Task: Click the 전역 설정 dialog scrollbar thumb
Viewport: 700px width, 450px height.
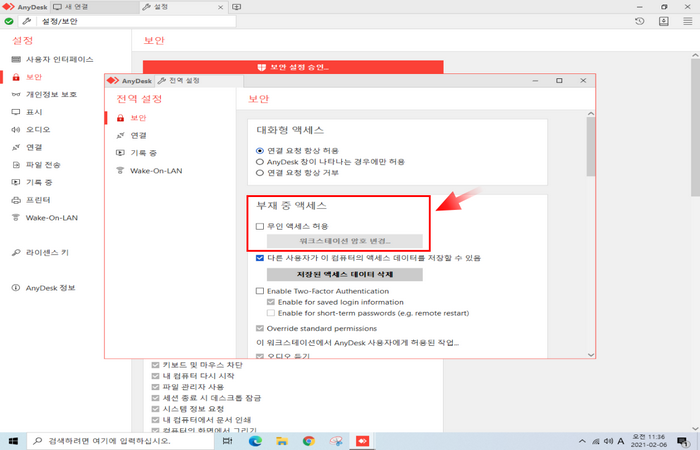Action: coord(591,147)
